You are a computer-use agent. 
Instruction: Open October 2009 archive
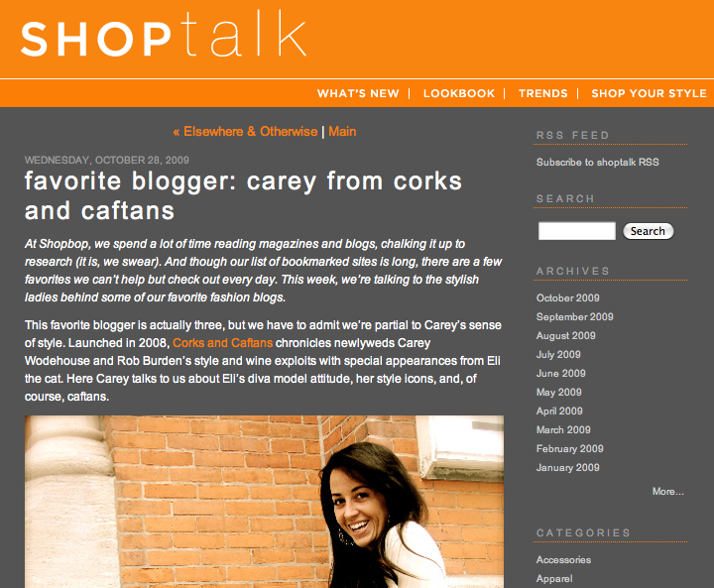click(x=568, y=297)
